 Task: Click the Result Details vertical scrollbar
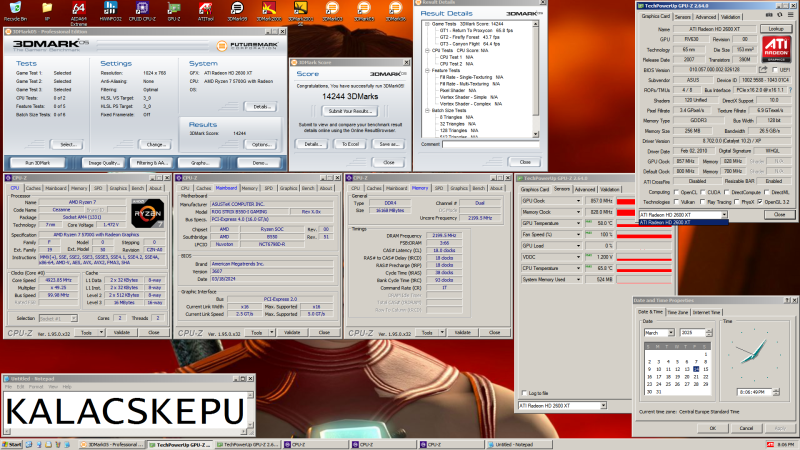click(x=535, y=79)
